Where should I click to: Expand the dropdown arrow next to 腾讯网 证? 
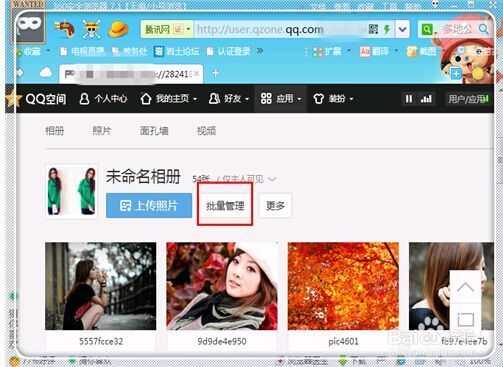188,29
